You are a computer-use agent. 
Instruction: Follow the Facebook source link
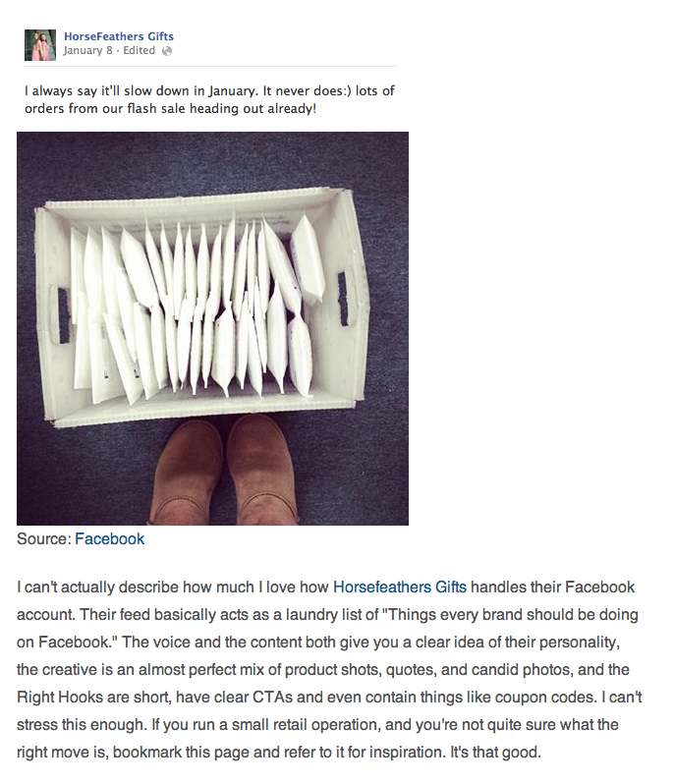(109, 539)
